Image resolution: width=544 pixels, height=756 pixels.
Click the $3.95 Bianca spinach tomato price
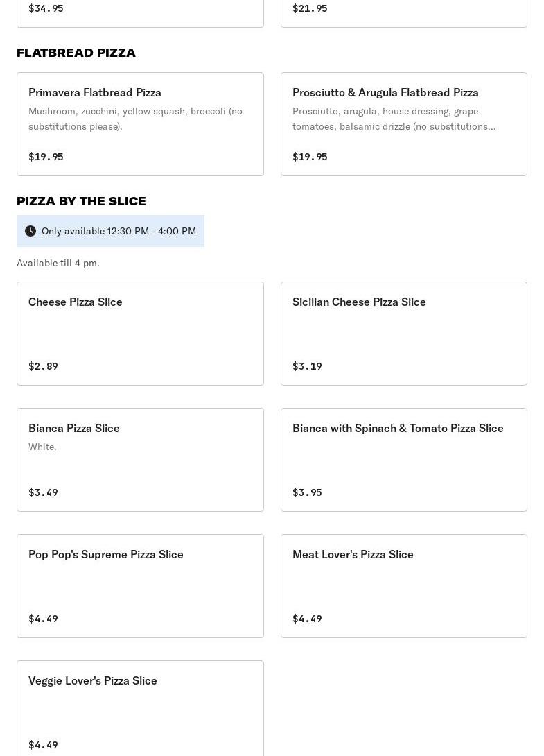point(307,492)
